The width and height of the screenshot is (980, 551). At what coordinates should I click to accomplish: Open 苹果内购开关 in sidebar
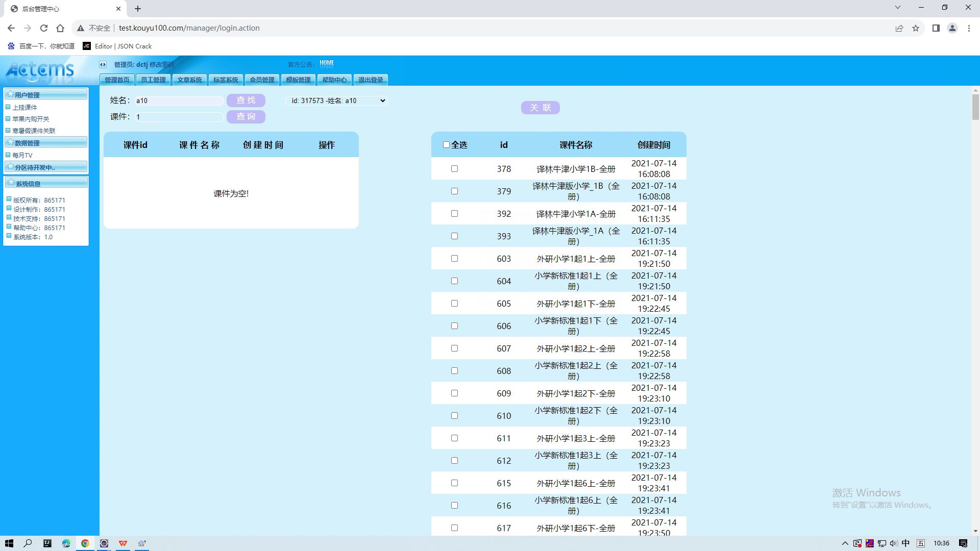point(31,119)
